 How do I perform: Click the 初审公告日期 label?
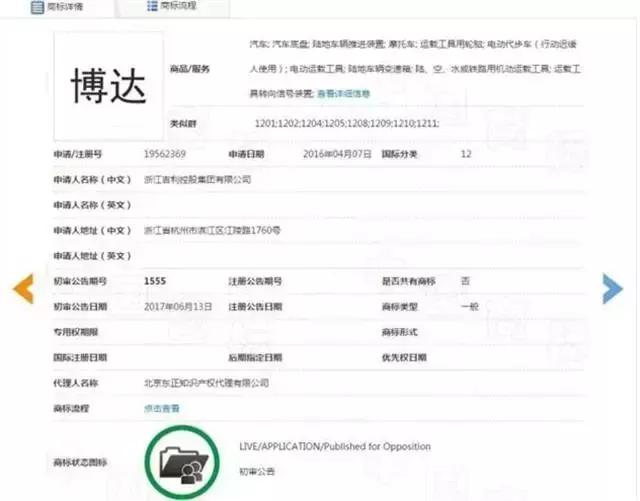coord(80,307)
